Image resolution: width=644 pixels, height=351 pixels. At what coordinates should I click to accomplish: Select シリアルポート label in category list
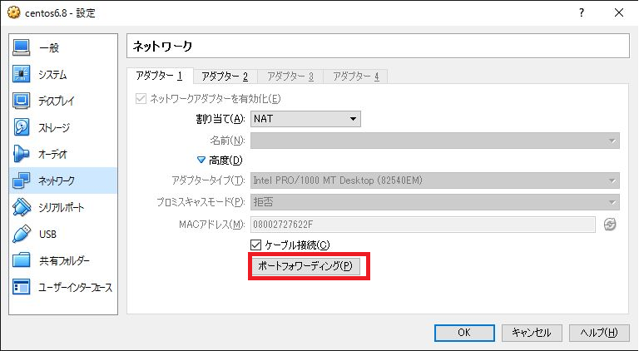pos(62,208)
